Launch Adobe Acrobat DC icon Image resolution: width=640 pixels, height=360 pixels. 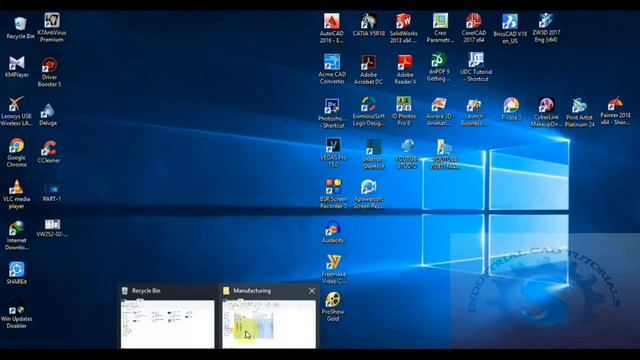pyautogui.click(x=368, y=70)
